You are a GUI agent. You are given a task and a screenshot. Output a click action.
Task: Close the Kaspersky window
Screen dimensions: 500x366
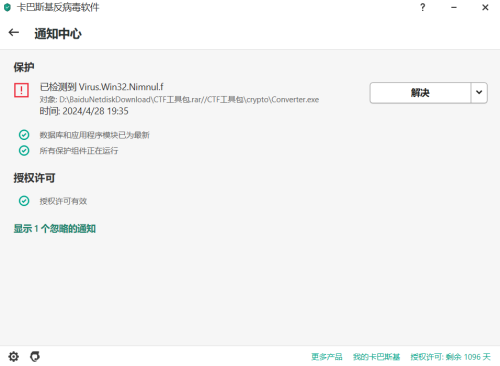tap(485, 7)
